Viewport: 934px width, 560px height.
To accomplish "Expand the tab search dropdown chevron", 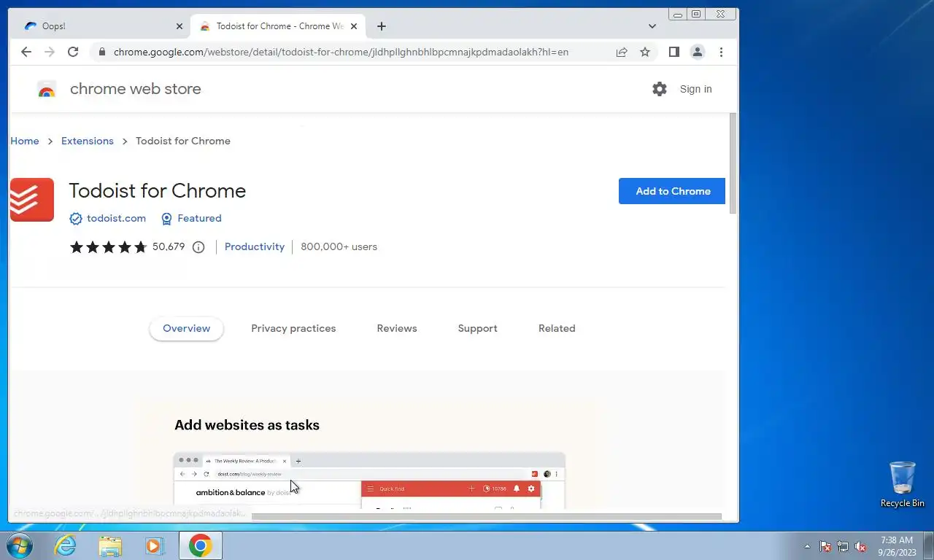I will pyautogui.click(x=652, y=26).
